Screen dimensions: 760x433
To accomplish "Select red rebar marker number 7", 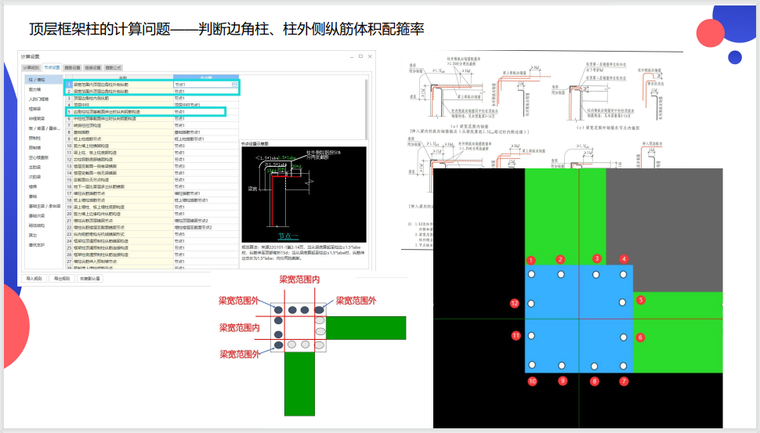I will point(624,381).
